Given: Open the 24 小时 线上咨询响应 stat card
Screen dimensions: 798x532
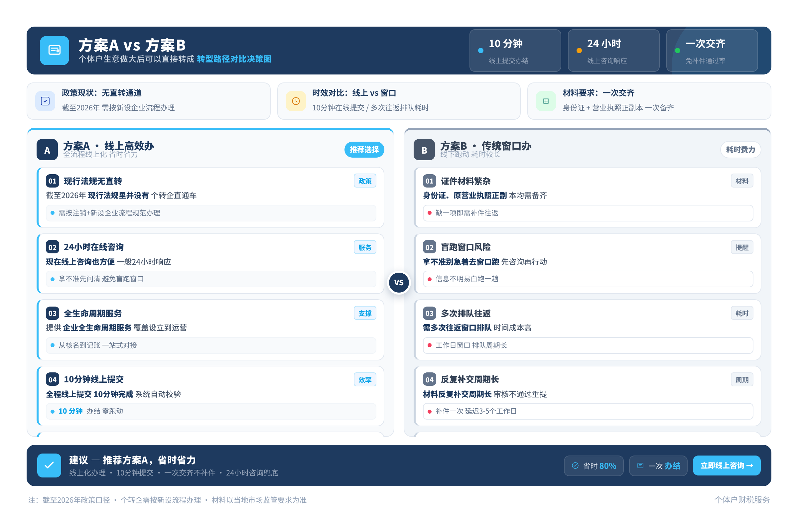Looking at the screenshot, I should [x=614, y=51].
